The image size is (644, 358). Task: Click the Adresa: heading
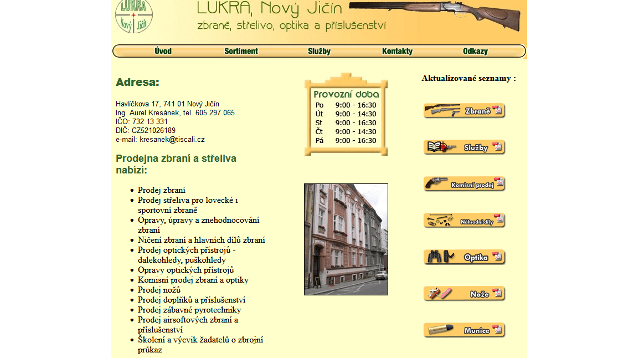[137, 82]
